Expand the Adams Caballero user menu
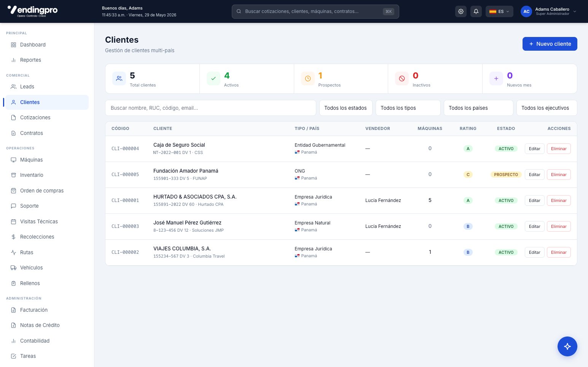 [x=549, y=11]
